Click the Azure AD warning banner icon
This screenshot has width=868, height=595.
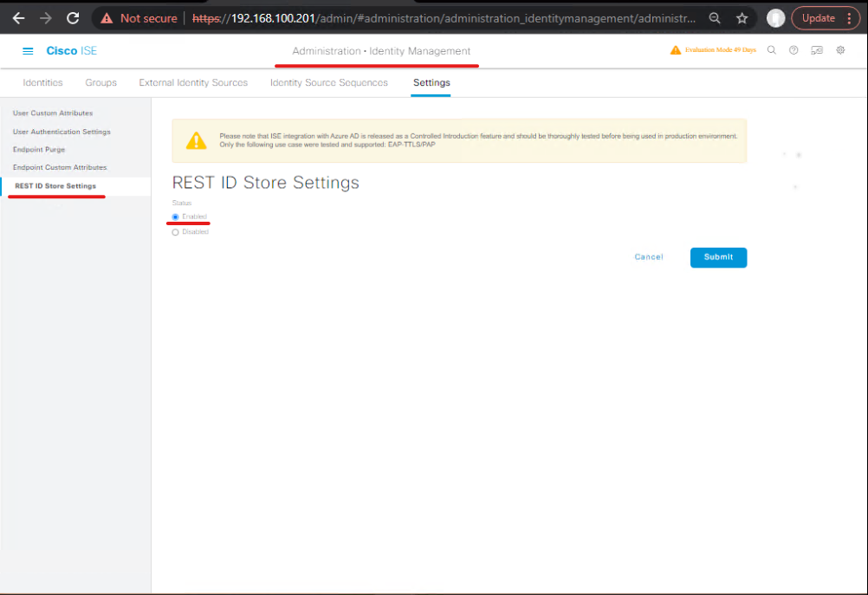(x=196, y=140)
